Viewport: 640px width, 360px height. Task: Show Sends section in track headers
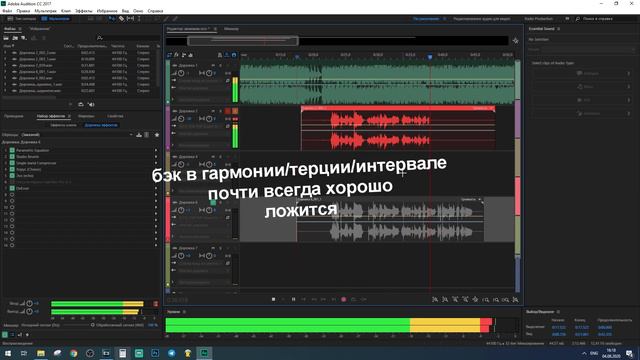[x=184, y=55]
